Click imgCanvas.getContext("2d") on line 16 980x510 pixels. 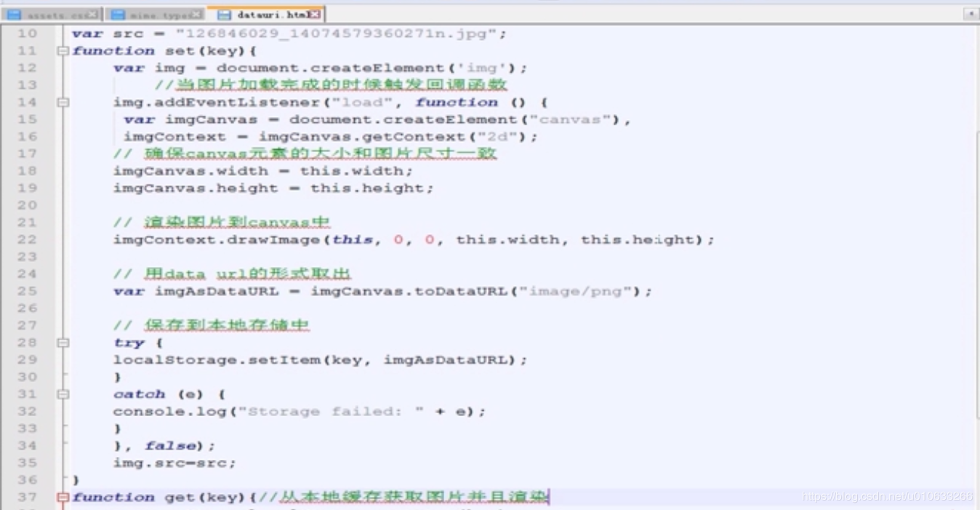393,137
